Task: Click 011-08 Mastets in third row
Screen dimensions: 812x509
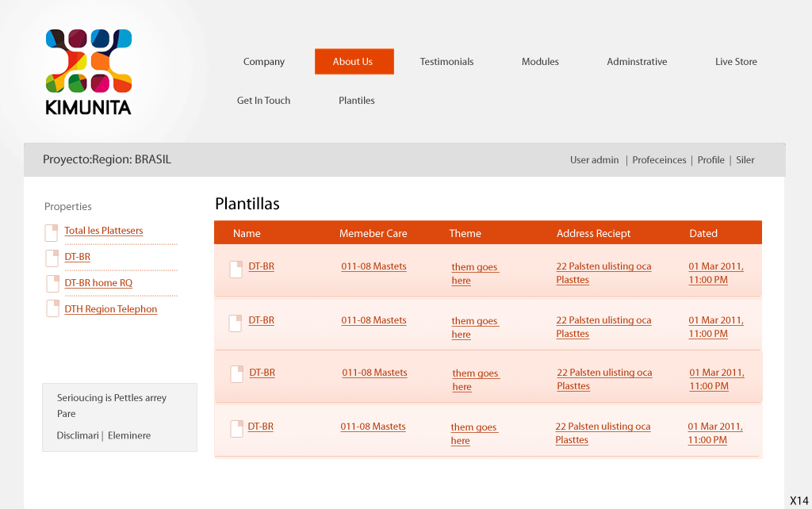Action: coord(375,373)
